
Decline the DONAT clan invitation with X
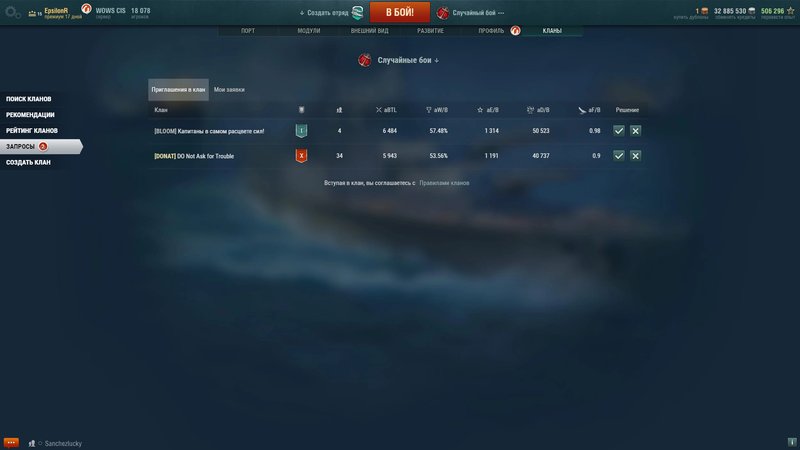point(635,156)
